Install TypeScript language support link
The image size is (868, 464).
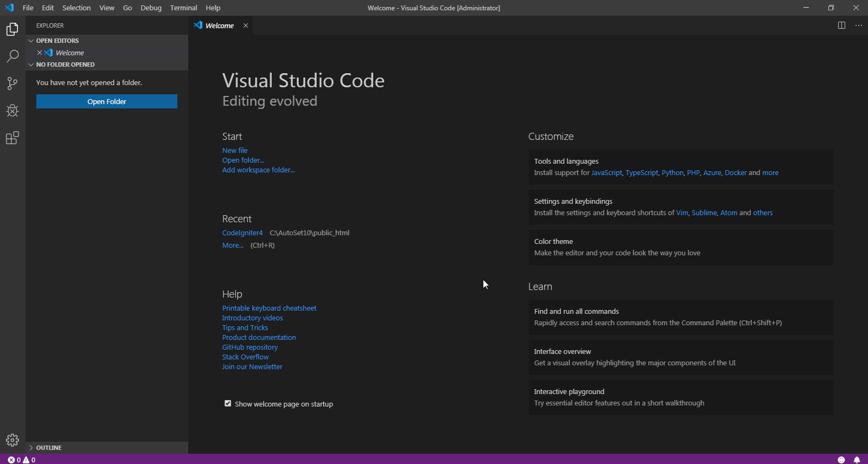[x=642, y=172]
